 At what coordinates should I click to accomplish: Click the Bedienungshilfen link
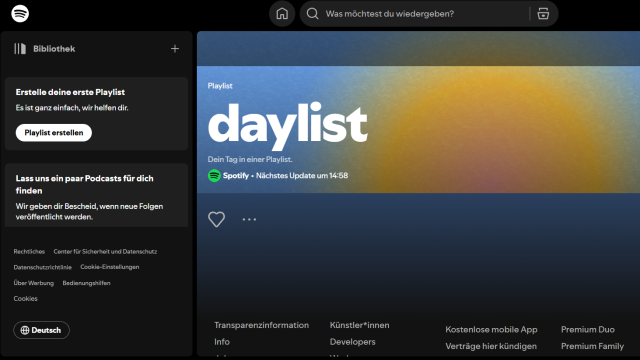click(86, 283)
